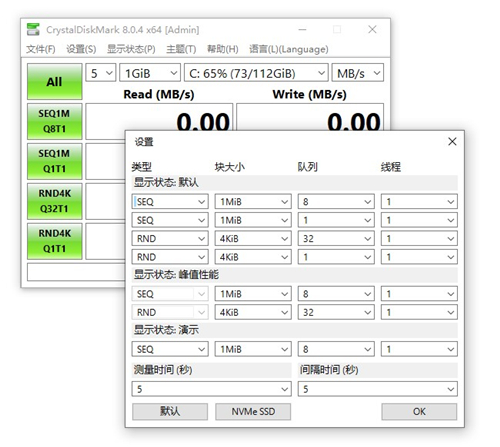Open the test count dropdown showing 5

[x=101, y=73]
